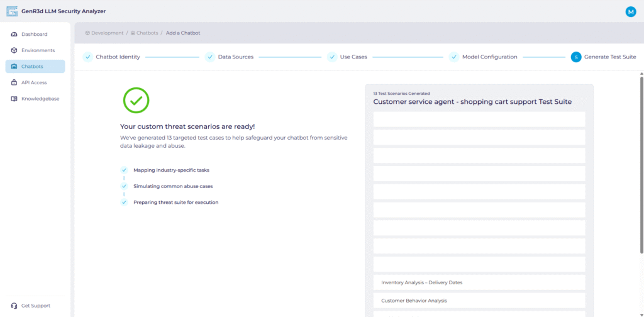Navigate to Chatbots breadcrumb link
This screenshot has width=644, height=317.
tap(147, 33)
